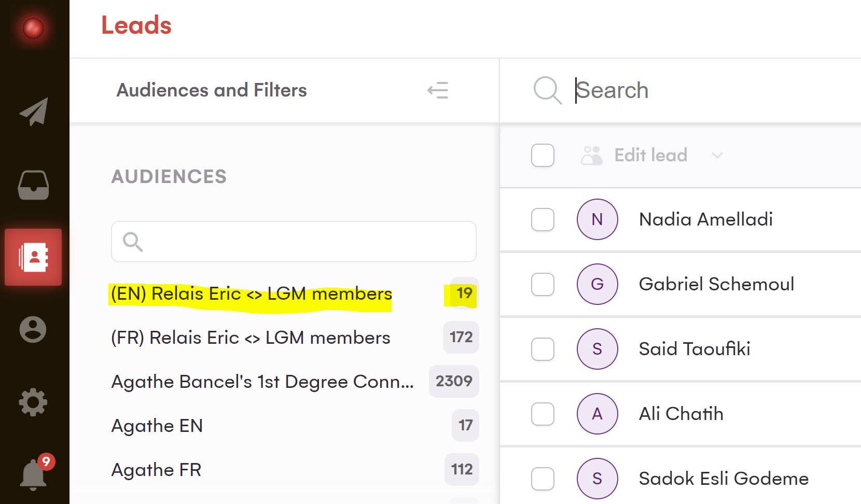Open the notifications bell icon

coord(33,474)
